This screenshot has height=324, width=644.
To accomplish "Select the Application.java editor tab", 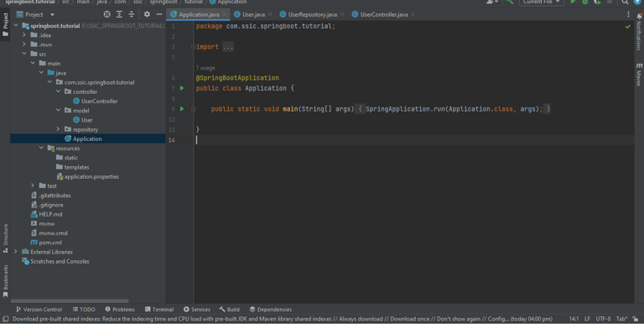I will [x=199, y=14].
